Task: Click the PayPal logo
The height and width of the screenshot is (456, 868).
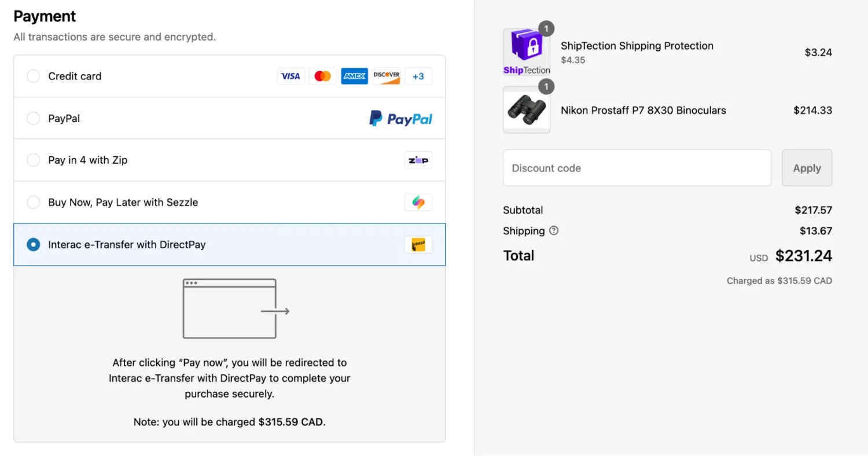Action: click(x=400, y=119)
